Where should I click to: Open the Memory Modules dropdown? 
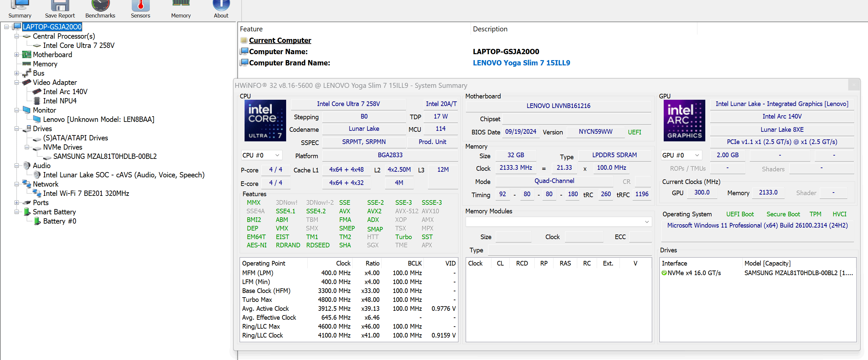tap(559, 222)
